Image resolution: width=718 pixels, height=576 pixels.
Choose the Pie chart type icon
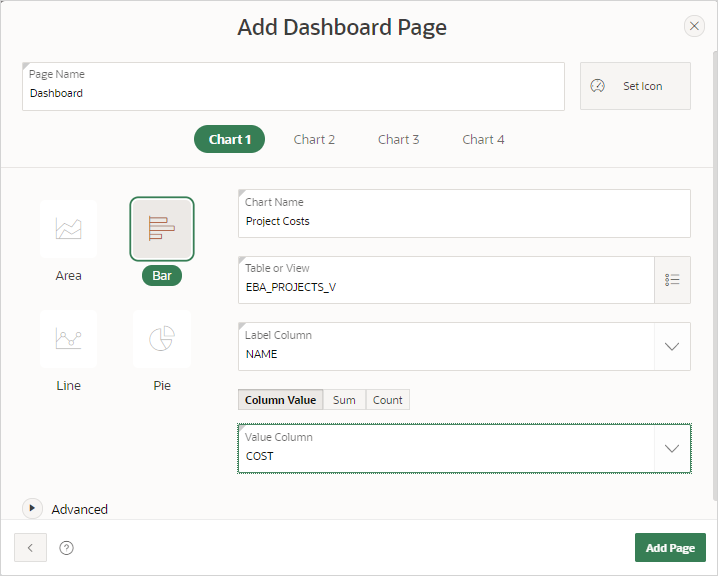pyautogui.click(x=161, y=339)
